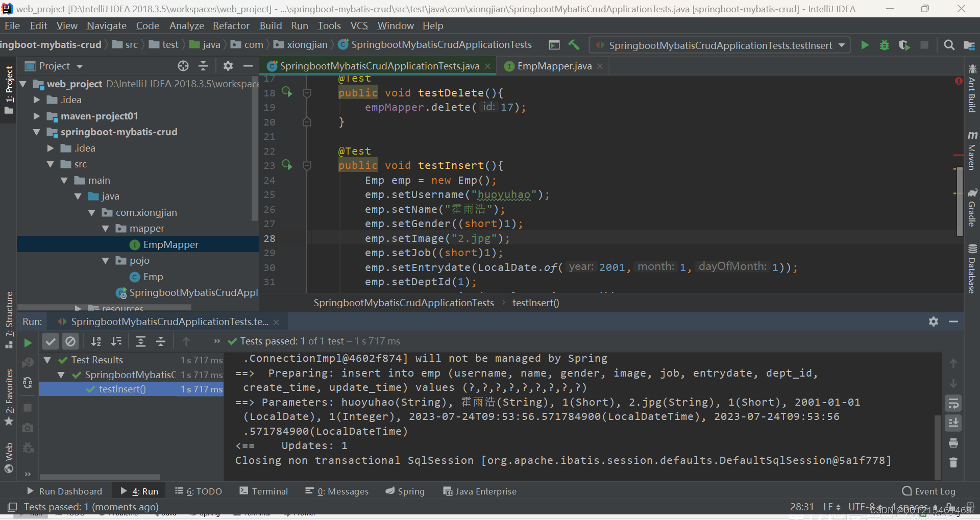Click the xiongjian navigation bar crumb
Screen dimensions: 980x520
click(x=301, y=44)
